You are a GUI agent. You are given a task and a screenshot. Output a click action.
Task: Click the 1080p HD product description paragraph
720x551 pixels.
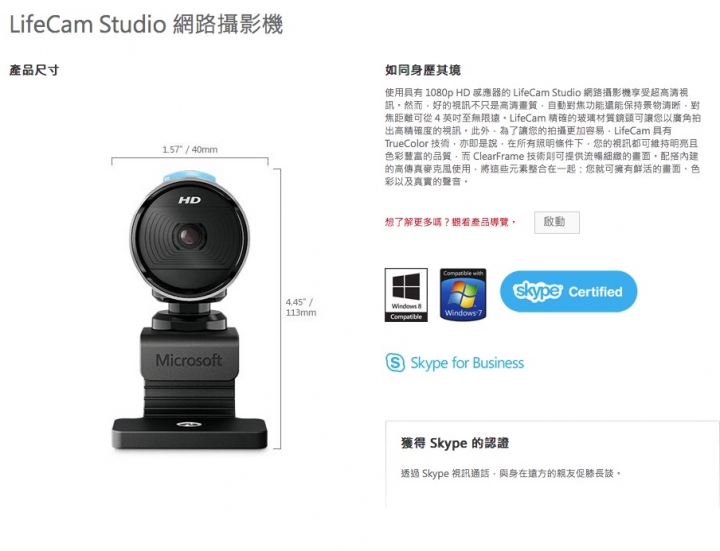542,137
